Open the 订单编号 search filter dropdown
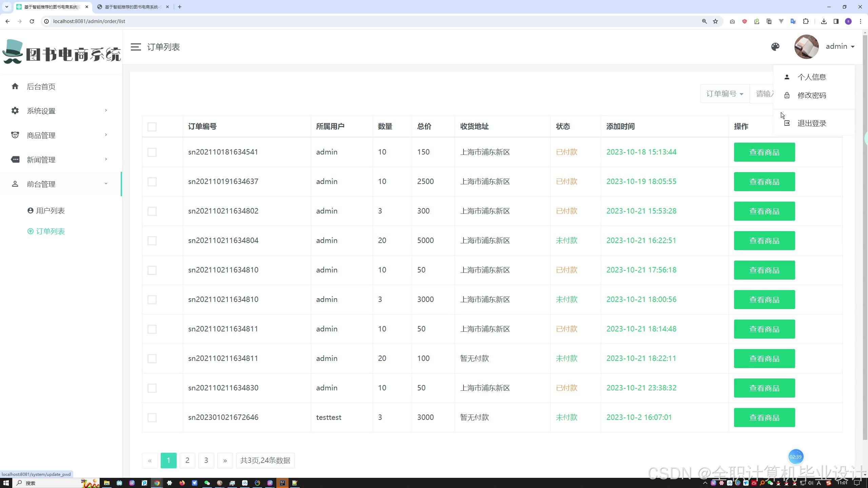Image resolution: width=868 pixels, height=488 pixels. (x=725, y=94)
